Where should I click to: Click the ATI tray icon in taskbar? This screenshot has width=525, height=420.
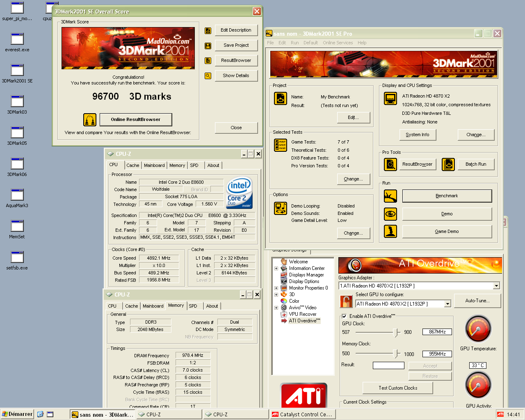point(500,414)
